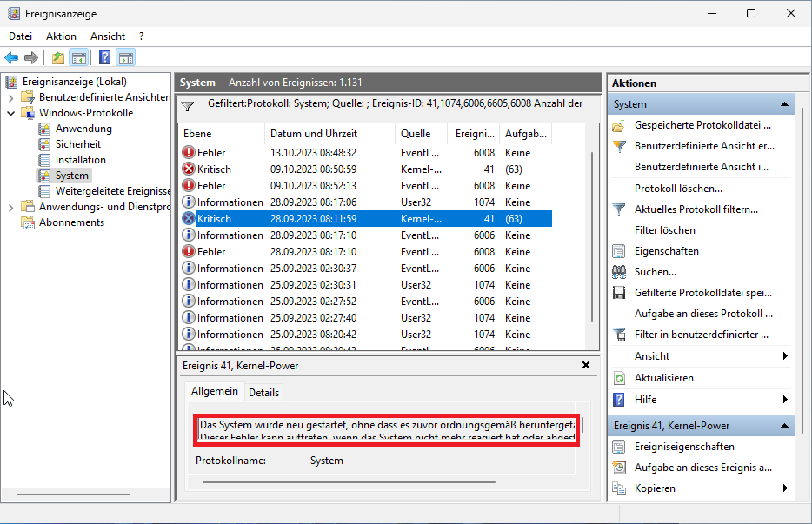Open the 'Aktion' menu
812x524 pixels.
tap(61, 36)
